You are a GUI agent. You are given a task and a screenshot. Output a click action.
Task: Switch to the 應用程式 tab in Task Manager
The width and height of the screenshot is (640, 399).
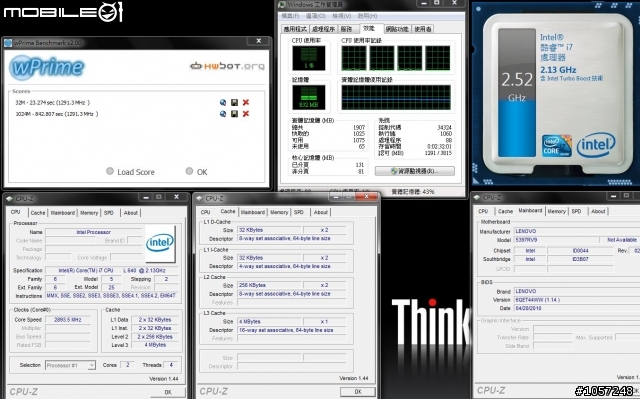(x=295, y=29)
